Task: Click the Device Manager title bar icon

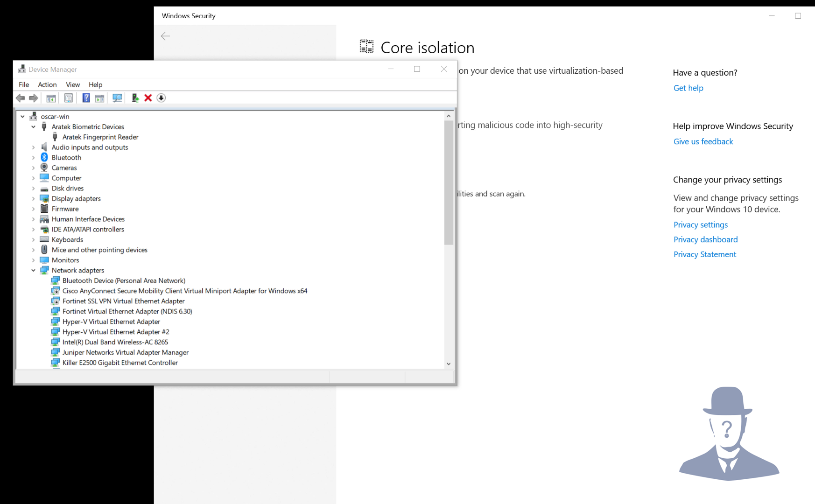Action: (21, 69)
